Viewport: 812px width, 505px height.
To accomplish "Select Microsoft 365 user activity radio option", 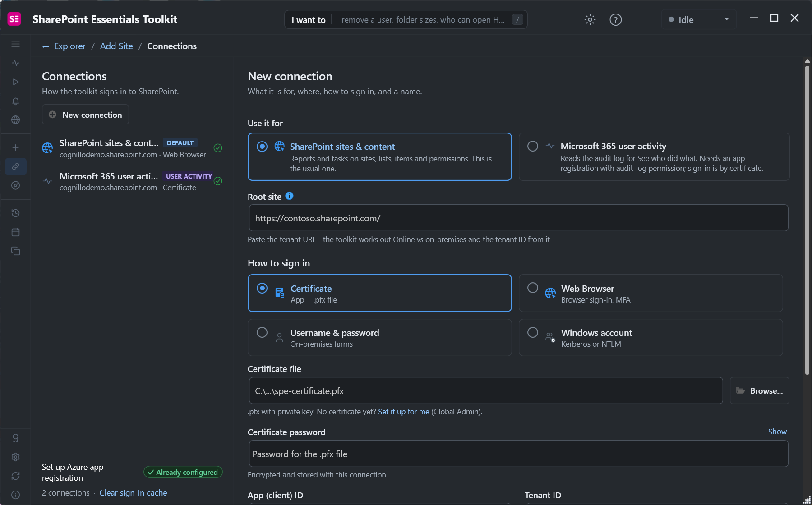I will point(654,157).
